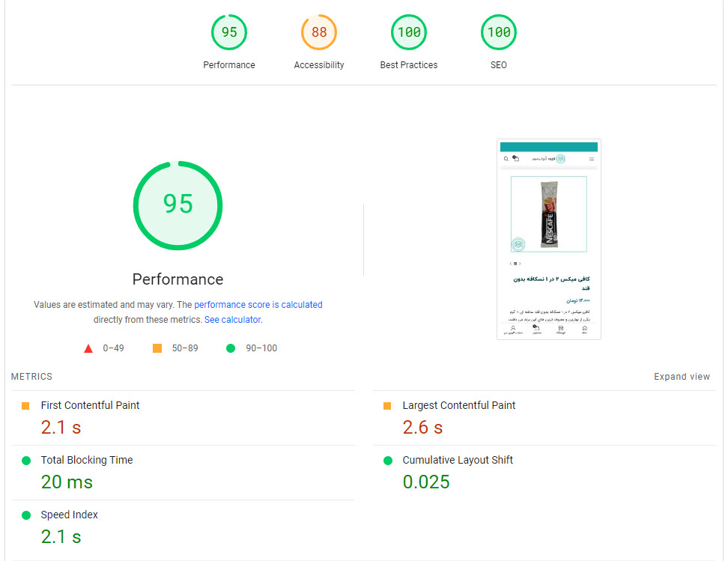Expand the Cumulative Layout Shift metric
The height and width of the screenshot is (561, 728).
pos(457,460)
